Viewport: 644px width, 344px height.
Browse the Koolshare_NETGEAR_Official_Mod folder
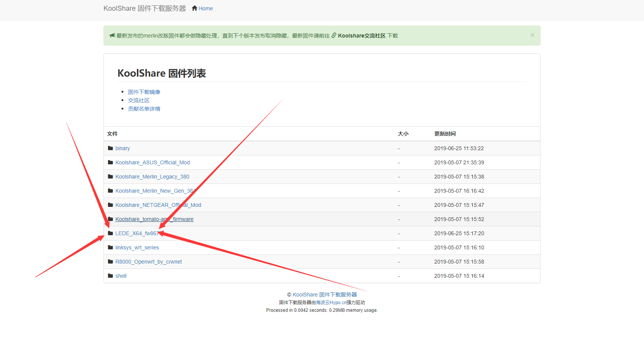158,205
